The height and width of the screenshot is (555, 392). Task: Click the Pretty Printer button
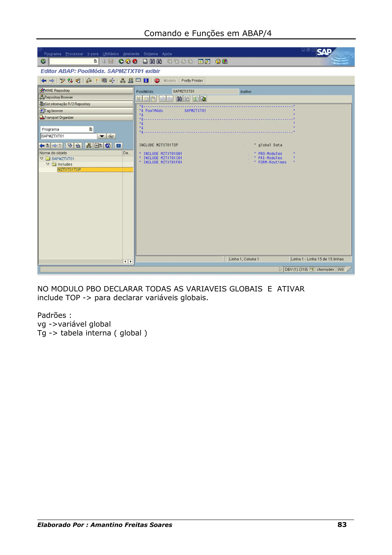[x=192, y=80]
